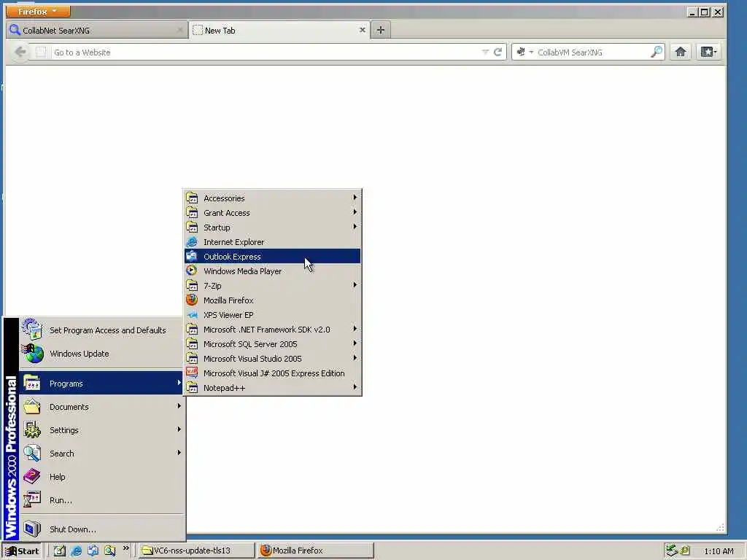Click the Shut Down icon
This screenshot has height=560, width=747.
[32, 529]
